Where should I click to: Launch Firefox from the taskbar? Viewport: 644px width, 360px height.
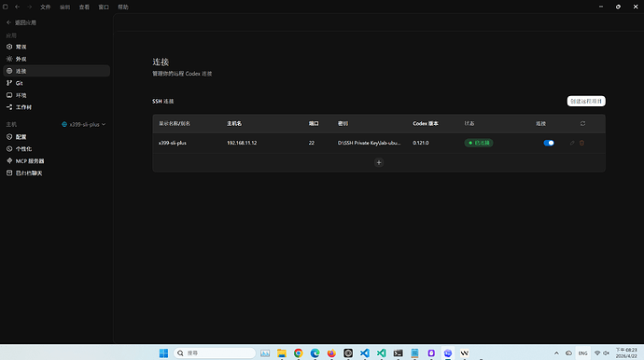point(331,353)
